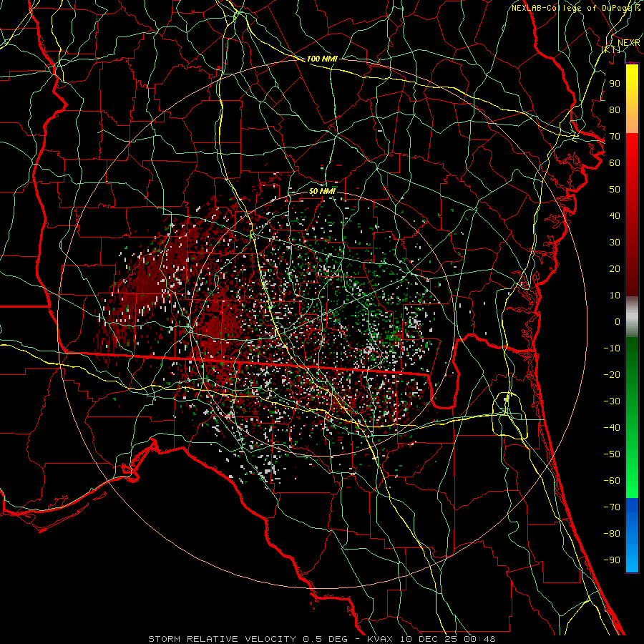Viewport: 644px width, 644px height.
Task: Click the 50 value on velocity scale
Action: (x=615, y=190)
